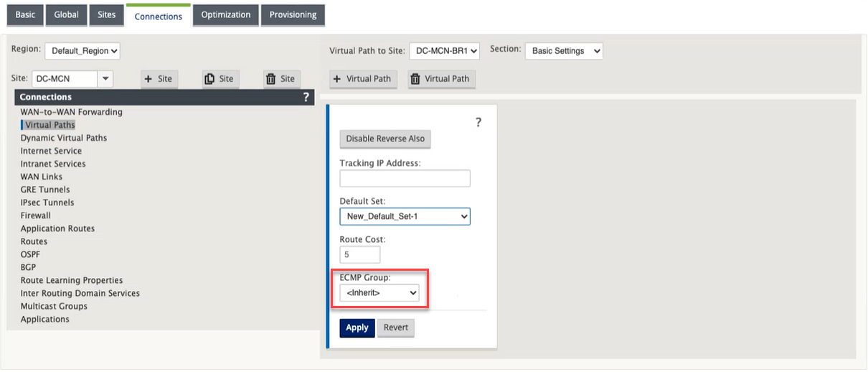Delete the Virtual Path with trash button
Viewport: 868px width, 372px height.
(x=441, y=79)
